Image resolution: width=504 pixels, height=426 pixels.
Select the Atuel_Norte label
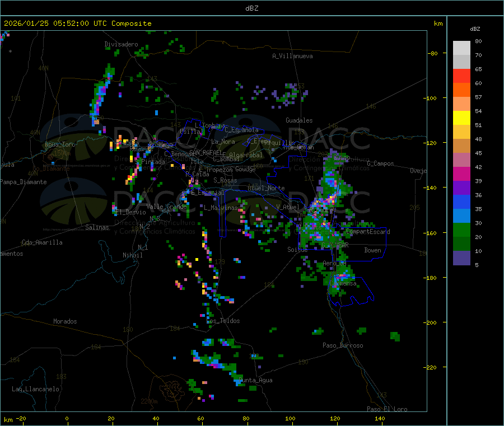(x=266, y=188)
